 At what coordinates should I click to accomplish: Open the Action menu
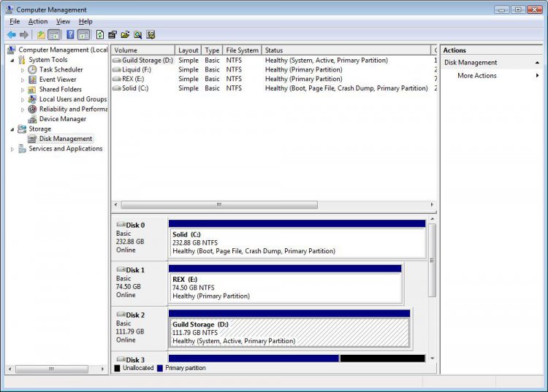coord(38,21)
